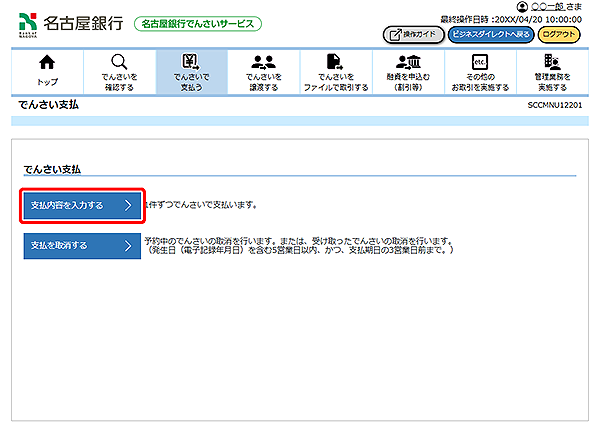This screenshot has width=600, height=427.
Task: Go to トップ home icon
Action: tap(46, 64)
